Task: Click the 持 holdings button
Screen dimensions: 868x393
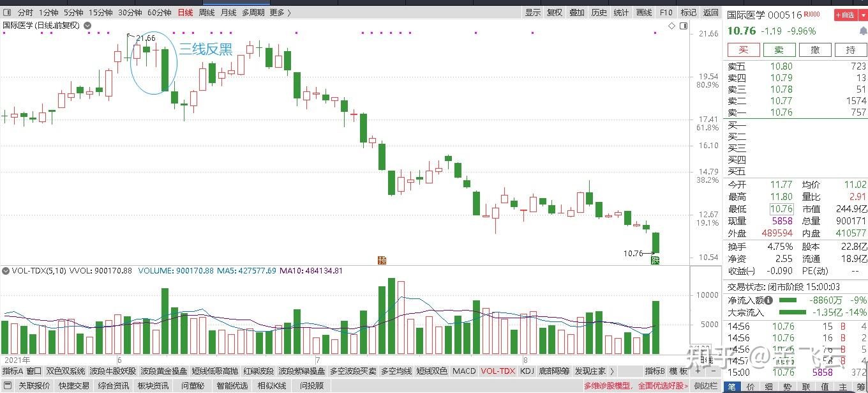Action: pyautogui.click(x=851, y=50)
